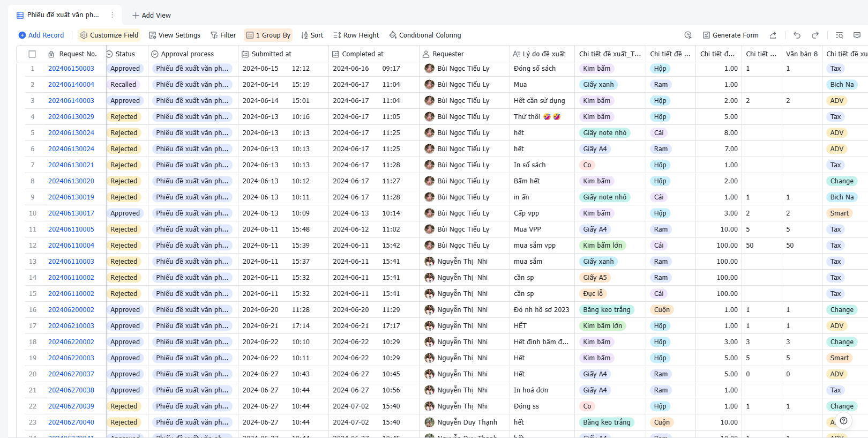Click the Approved status in row 10
Screen dimensions: 868x438
(125, 213)
